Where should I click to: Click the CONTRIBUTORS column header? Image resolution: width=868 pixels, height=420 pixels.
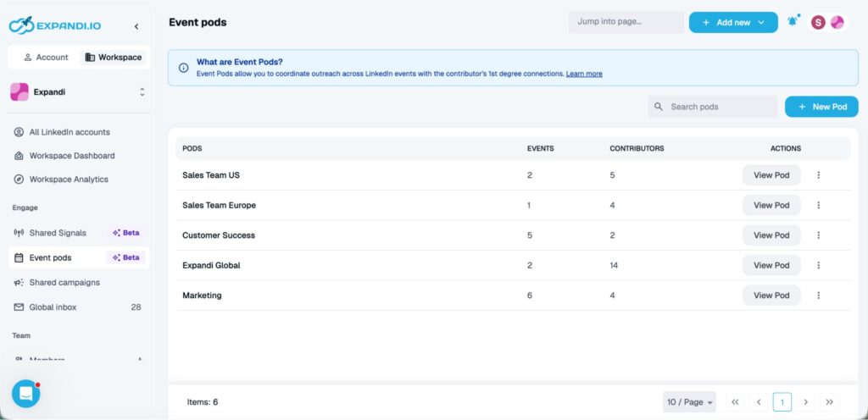point(637,149)
